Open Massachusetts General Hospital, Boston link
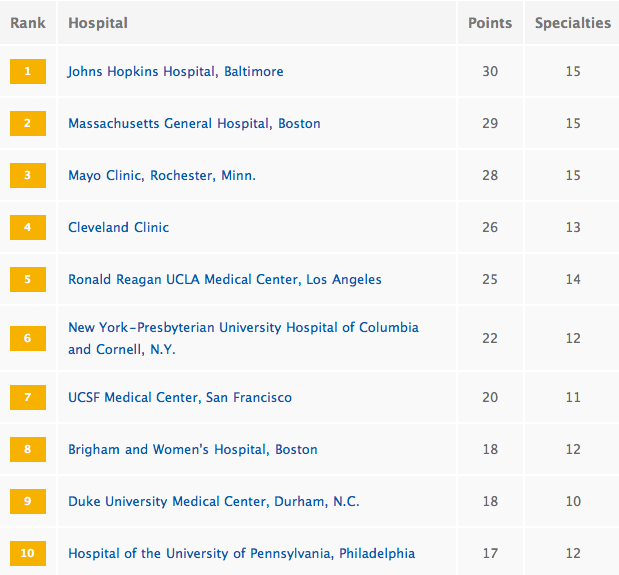Viewport: 619px width, 575px height. 194,124
